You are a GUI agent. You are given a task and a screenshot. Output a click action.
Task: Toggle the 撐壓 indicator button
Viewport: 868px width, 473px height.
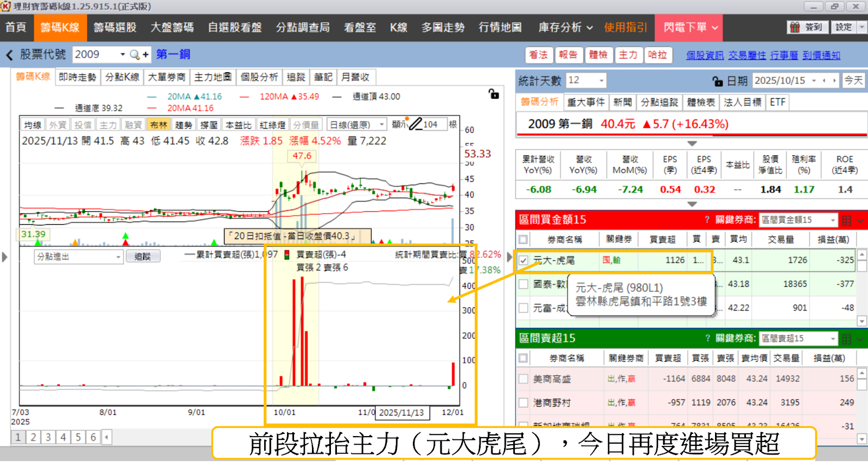[209, 125]
